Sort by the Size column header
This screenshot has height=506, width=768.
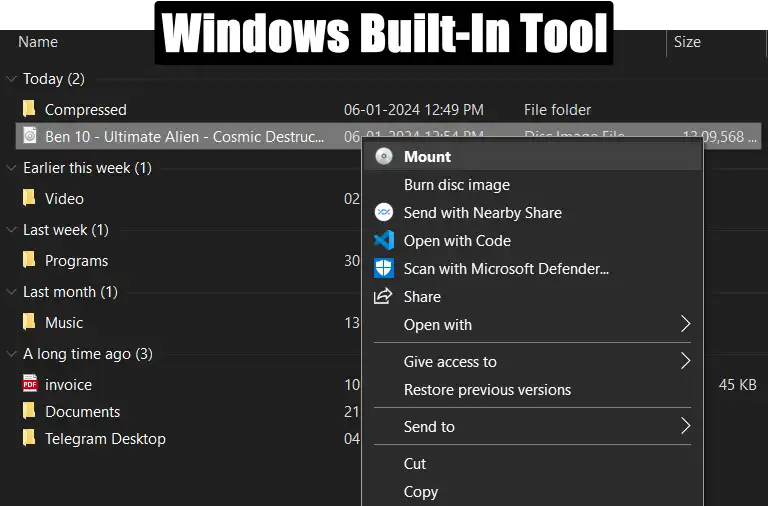pos(687,42)
